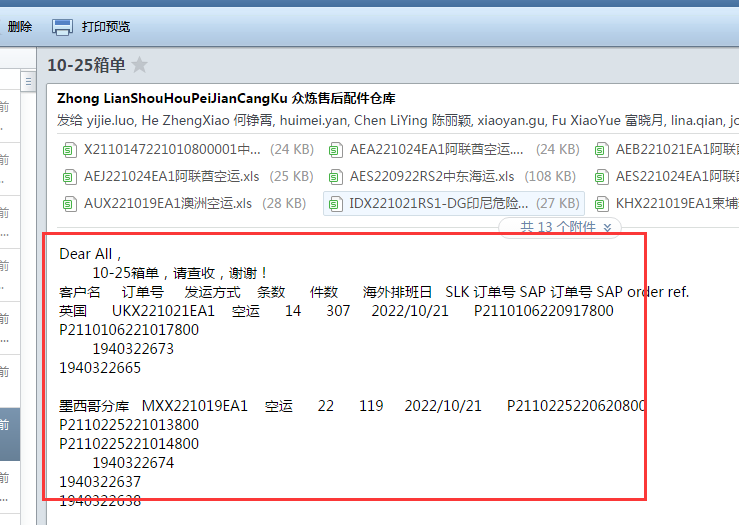Click the list collapse handle icon

(x=28, y=82)
